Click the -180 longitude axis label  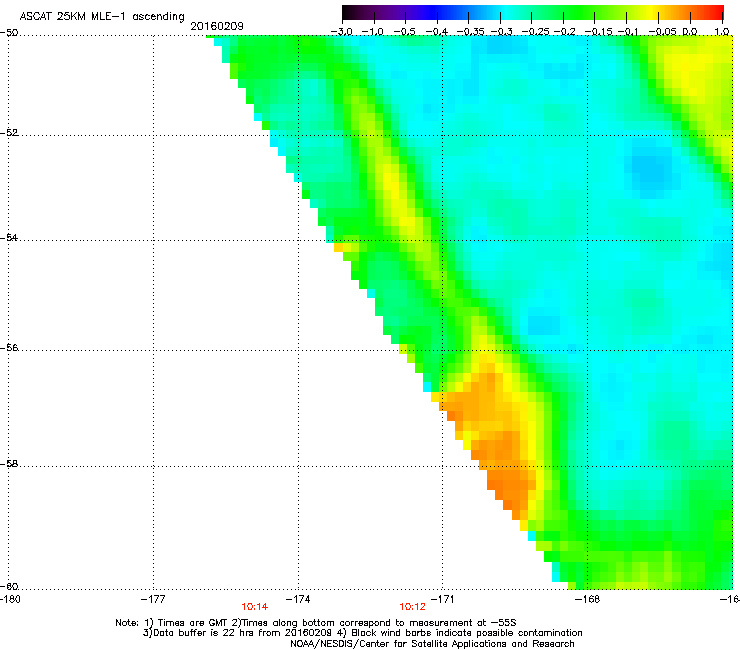[10, 599]
